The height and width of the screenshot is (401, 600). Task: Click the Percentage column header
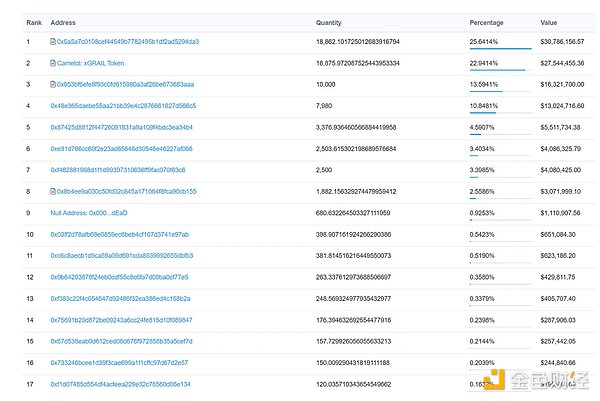[488, 21]
